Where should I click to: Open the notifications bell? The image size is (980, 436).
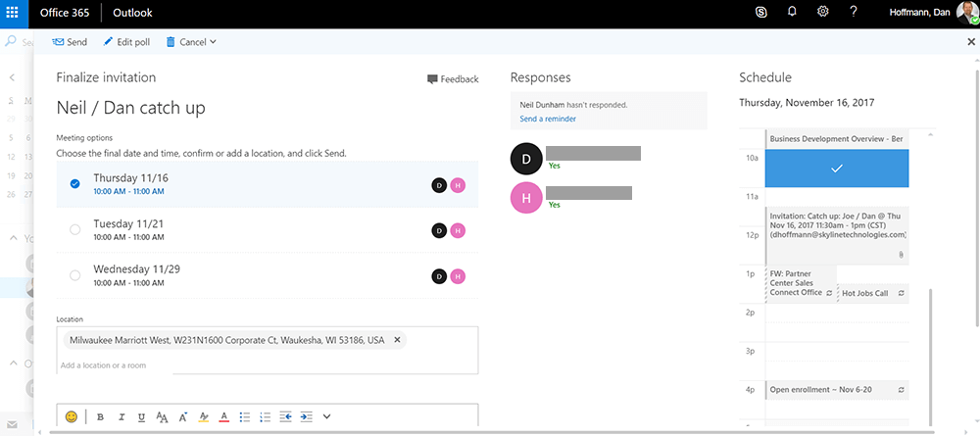(792, 13)
